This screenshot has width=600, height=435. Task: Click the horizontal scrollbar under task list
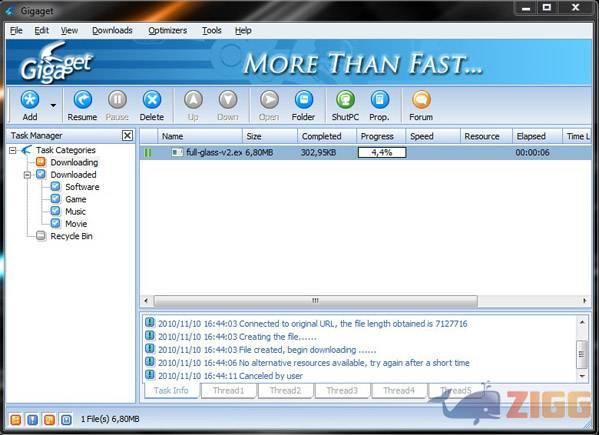(315, 300)
